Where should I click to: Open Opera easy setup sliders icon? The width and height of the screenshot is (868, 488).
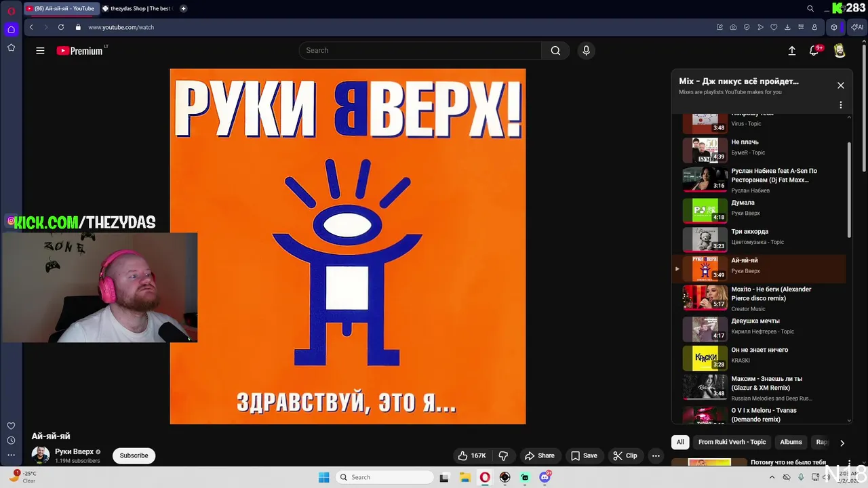click(801, 27)
